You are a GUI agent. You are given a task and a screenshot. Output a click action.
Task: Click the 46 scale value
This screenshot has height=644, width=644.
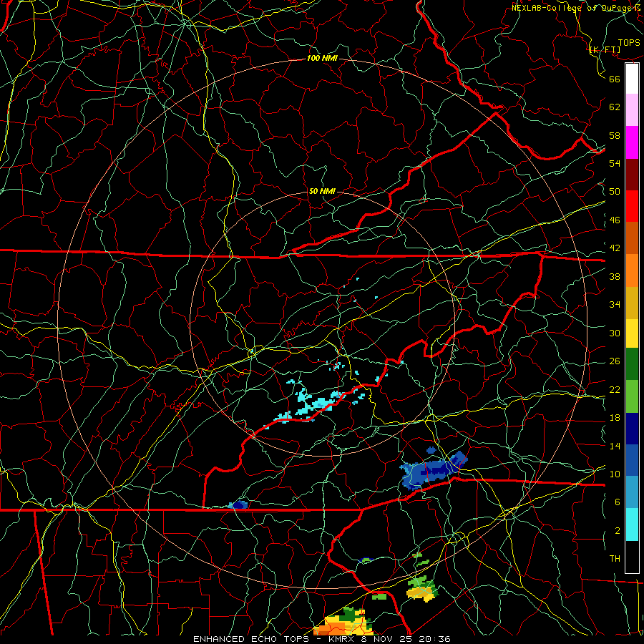[x=615, y=220]
